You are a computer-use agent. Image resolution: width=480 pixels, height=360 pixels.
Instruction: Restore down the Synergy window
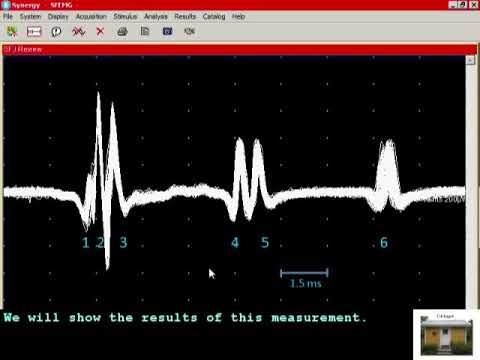tap(463, 5)
